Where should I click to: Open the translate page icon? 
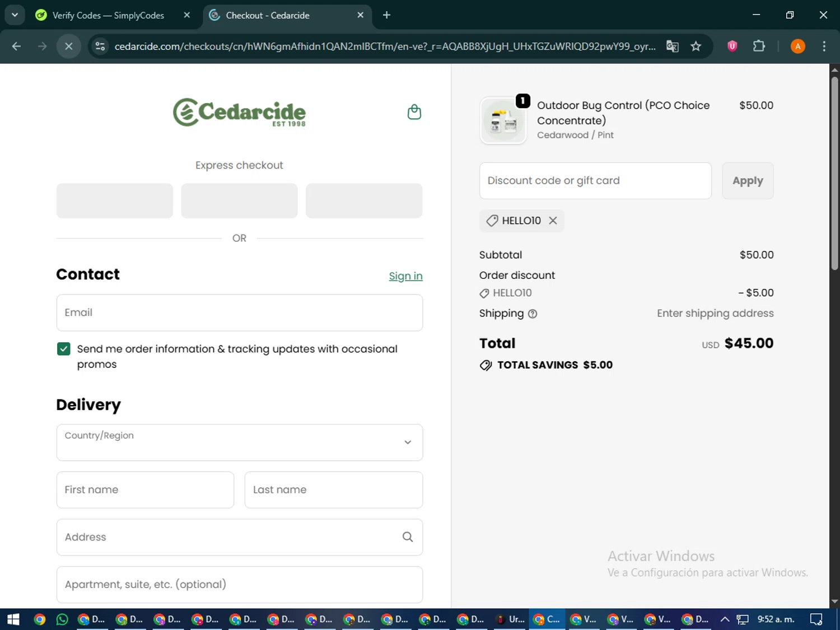point(672,46)
